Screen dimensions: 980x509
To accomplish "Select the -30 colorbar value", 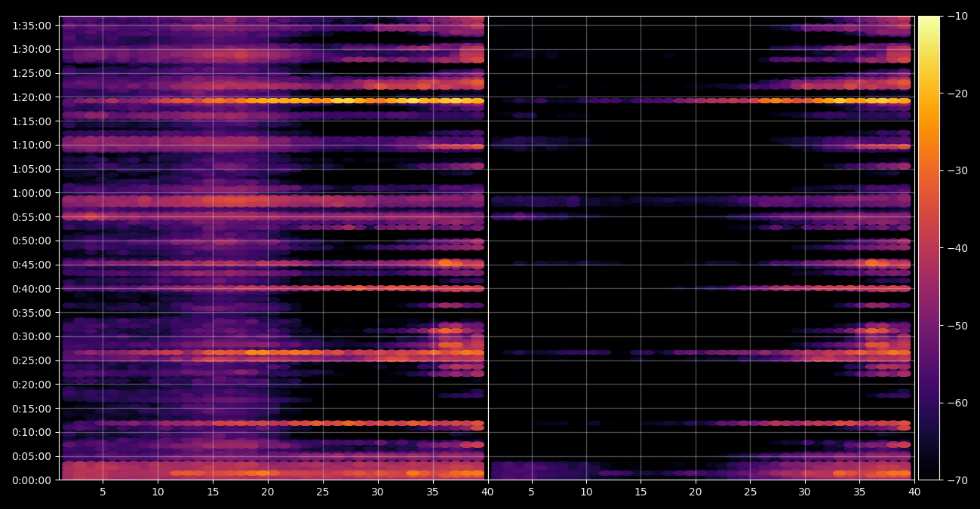I will (x=957, y=170).
